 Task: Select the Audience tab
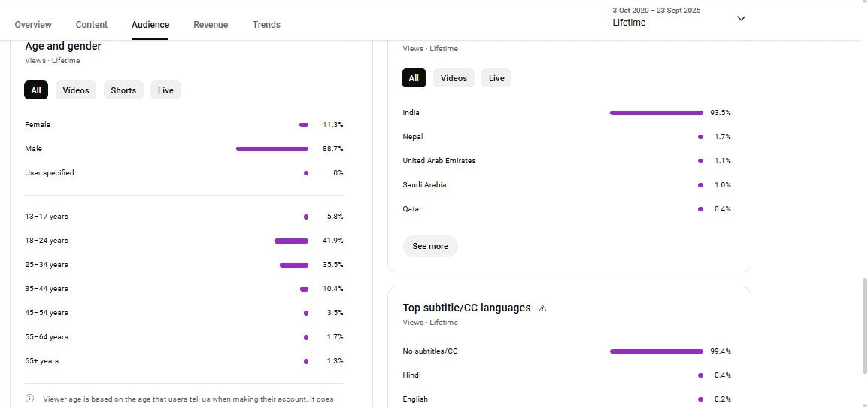150,25
